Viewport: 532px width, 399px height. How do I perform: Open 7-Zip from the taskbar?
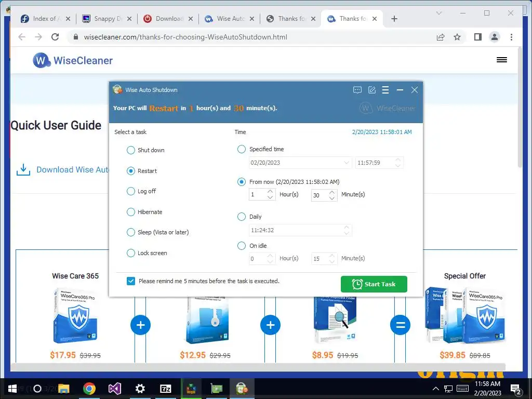(x=166, y=389)
